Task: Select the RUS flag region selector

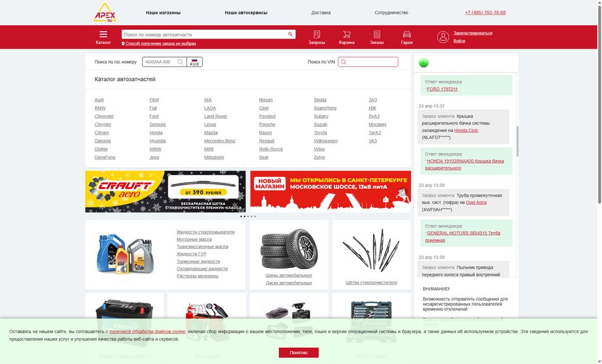Action: pos(195,62)
